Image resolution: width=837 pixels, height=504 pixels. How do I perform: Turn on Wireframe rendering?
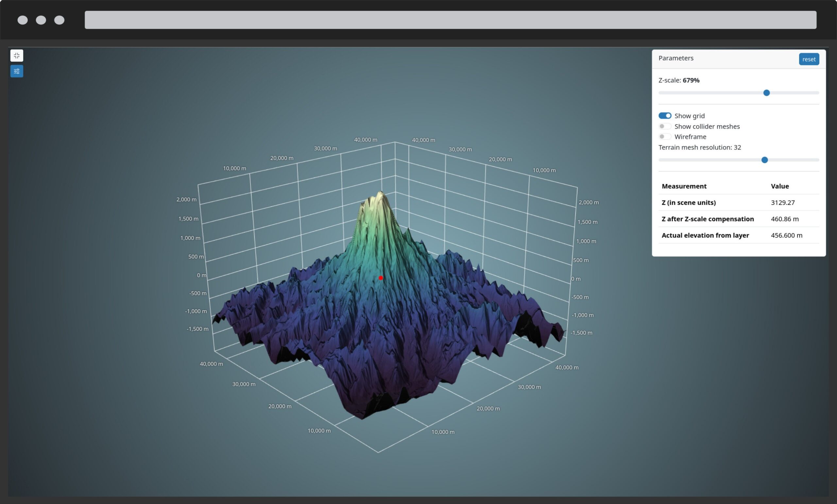pos(665,137)
